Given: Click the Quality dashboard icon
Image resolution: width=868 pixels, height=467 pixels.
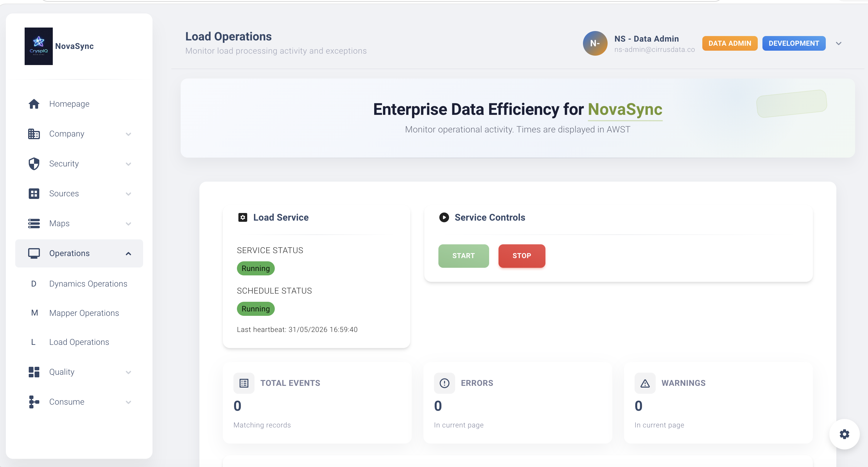Looking at the screenshot, I should coord(34,372).
